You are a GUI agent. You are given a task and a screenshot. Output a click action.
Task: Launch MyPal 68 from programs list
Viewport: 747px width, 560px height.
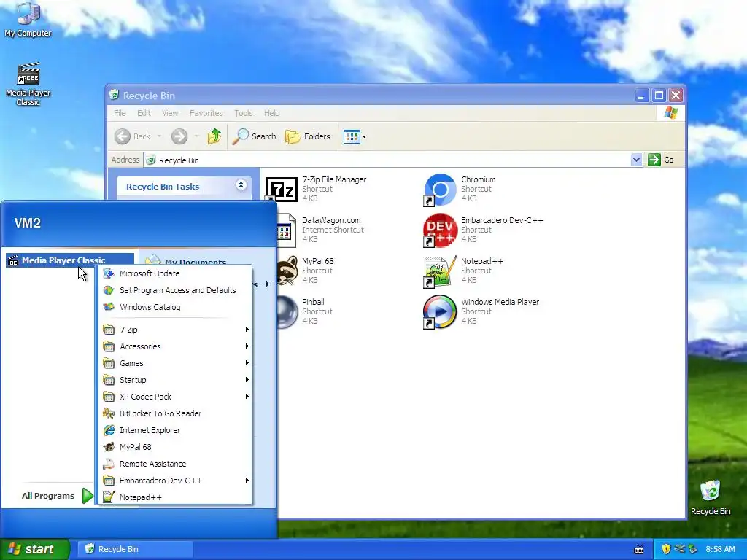click(x=175, y=447)
